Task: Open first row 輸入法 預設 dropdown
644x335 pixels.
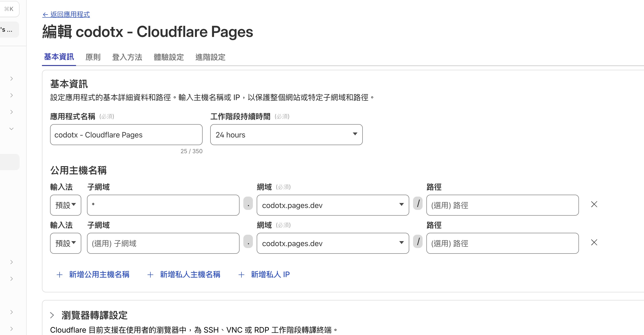Action: (66, 205)
